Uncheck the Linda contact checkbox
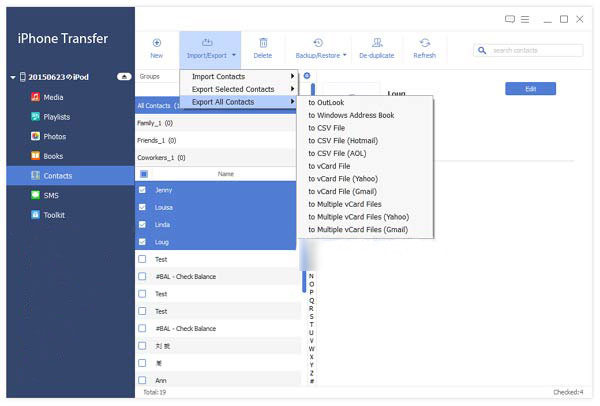 tap(142, 224)
